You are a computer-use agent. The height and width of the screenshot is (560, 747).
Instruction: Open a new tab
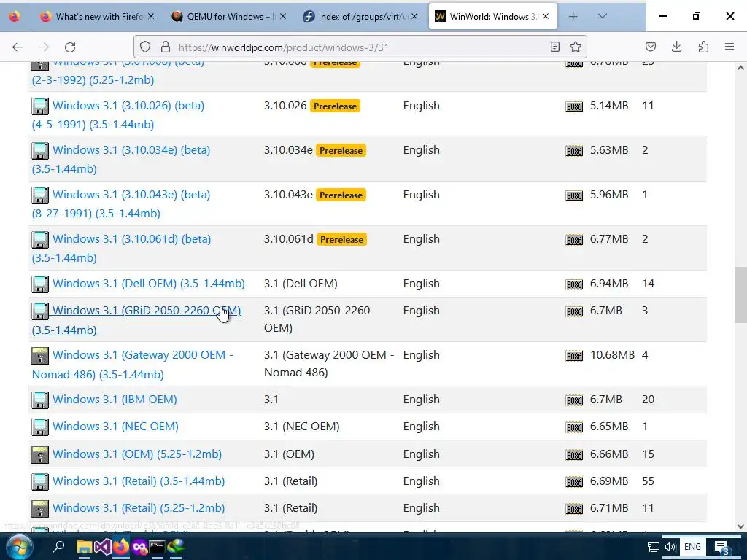573,16
